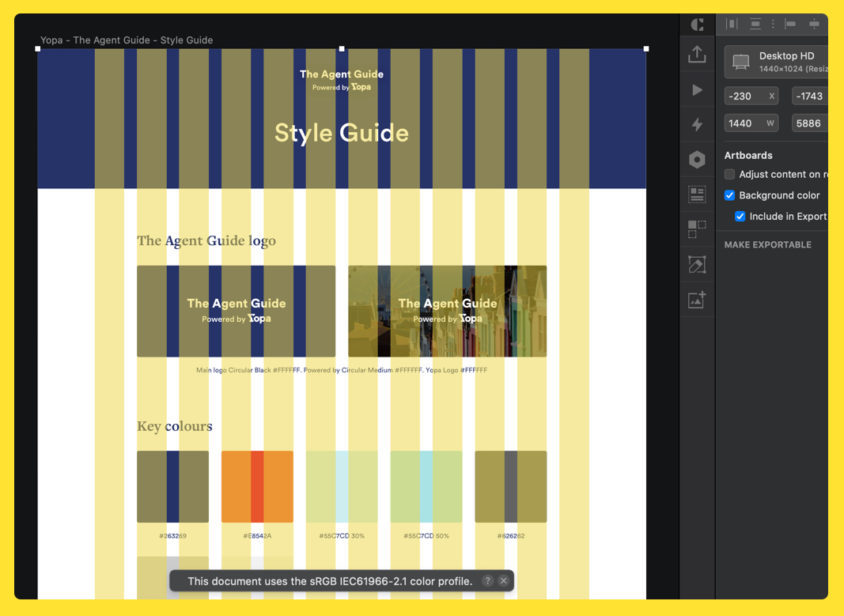Open the Desktop HD artboard preset dropdown
Image resolution: width=844 pixels, height=616 pixels.
(776, 62)
